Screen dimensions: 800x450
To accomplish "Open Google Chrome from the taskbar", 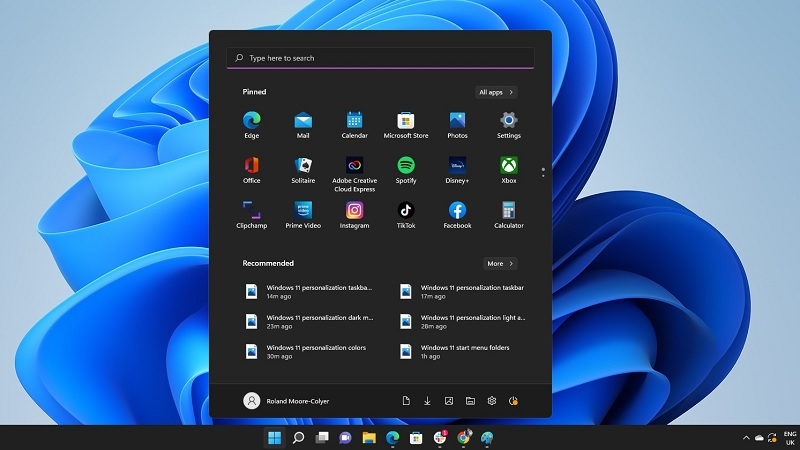I will click(x=463, y=438).
